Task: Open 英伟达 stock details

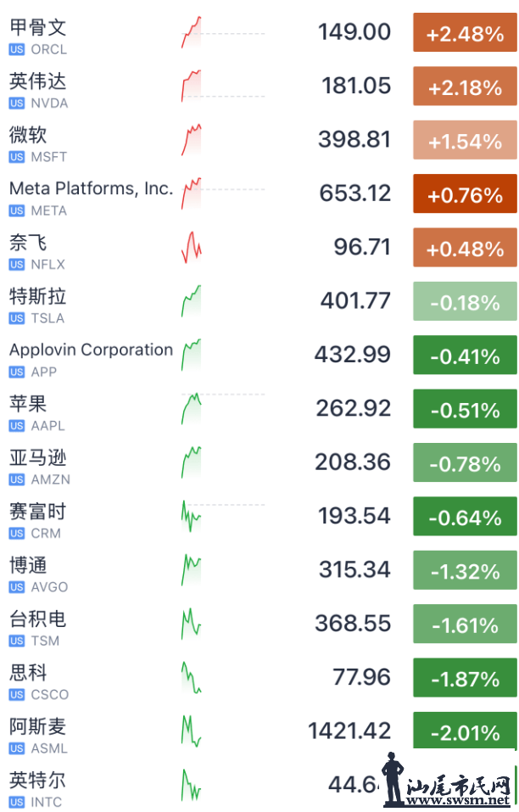Action: coord(37,81)
